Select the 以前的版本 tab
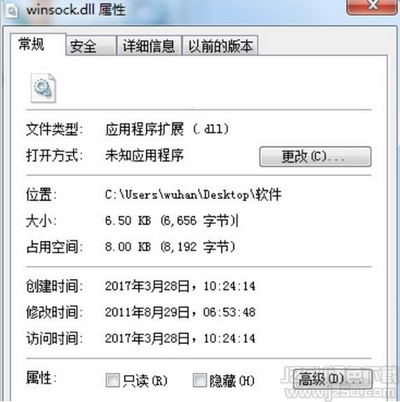This screenshot has height=402, width=400. (x=220, y=46)
